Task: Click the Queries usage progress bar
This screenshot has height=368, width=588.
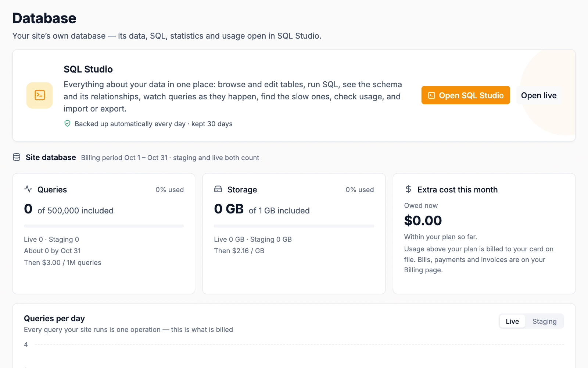Action: point(104,226)
